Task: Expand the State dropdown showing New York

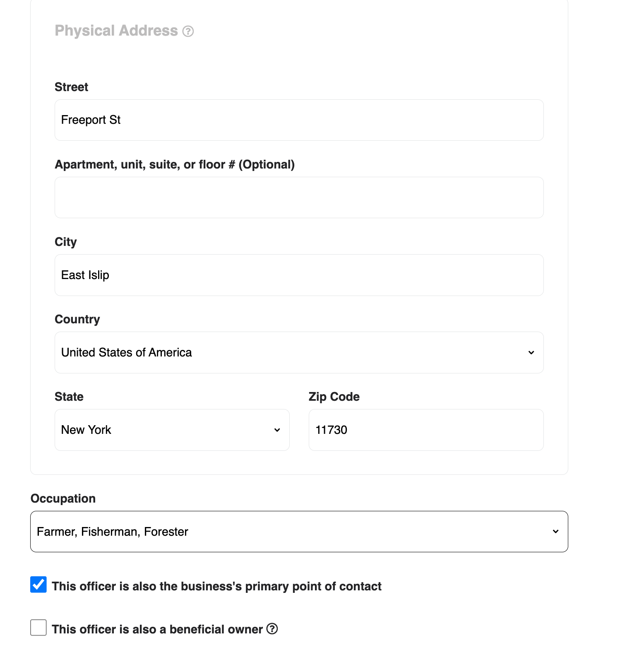Action: coord(172,430)
